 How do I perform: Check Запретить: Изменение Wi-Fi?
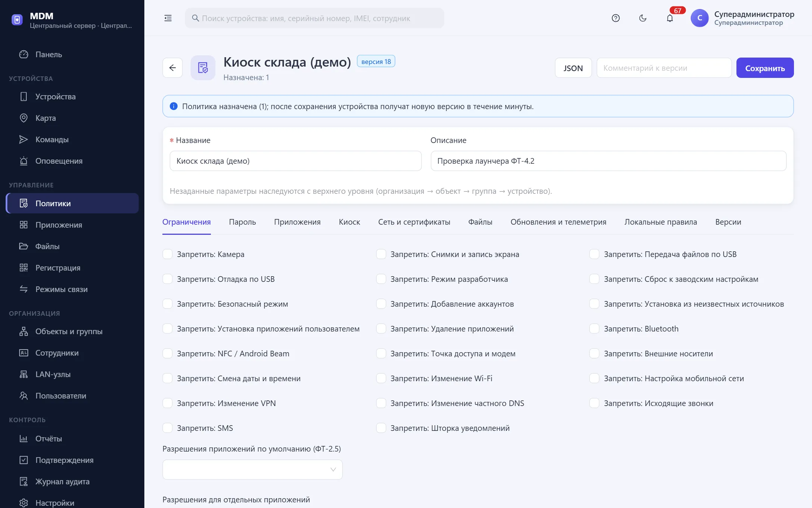coord(381,378)
